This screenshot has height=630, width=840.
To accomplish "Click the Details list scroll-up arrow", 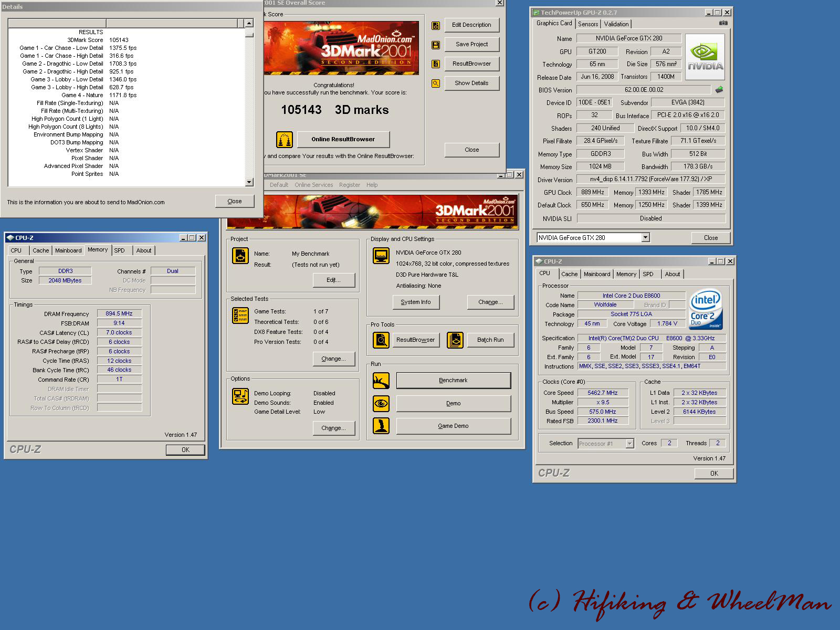I will (249, 23).
